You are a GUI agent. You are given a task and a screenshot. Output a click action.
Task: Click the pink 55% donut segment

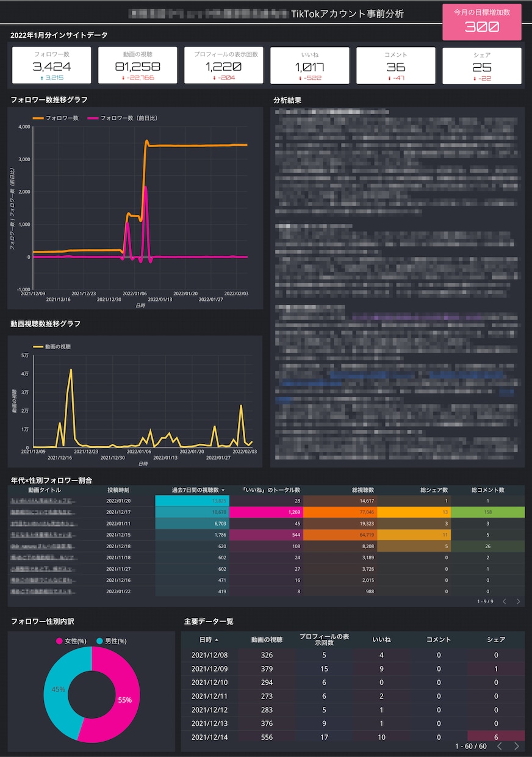[x=125, y=700]
